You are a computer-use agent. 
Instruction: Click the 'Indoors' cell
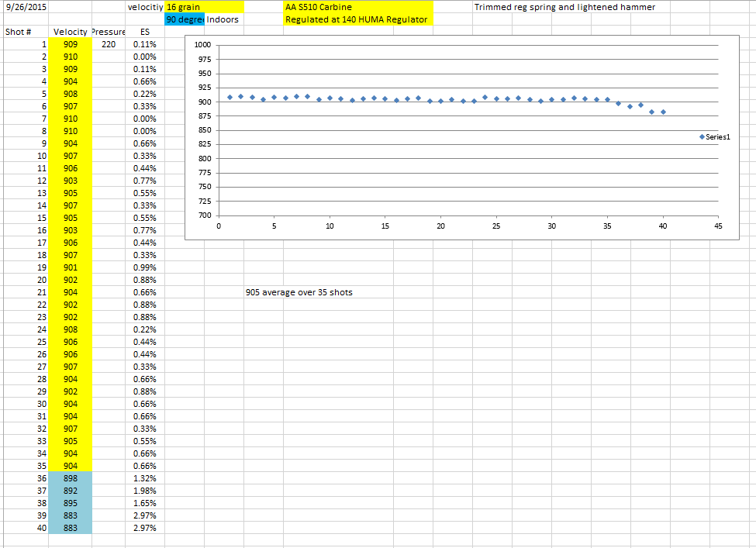(x=224, y=19)
